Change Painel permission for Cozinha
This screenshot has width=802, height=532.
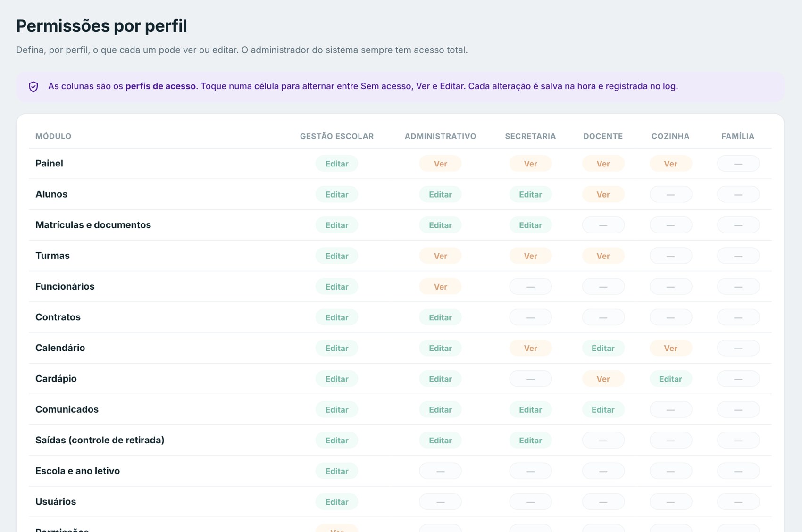pyautogui.click(x=671, y=164)
